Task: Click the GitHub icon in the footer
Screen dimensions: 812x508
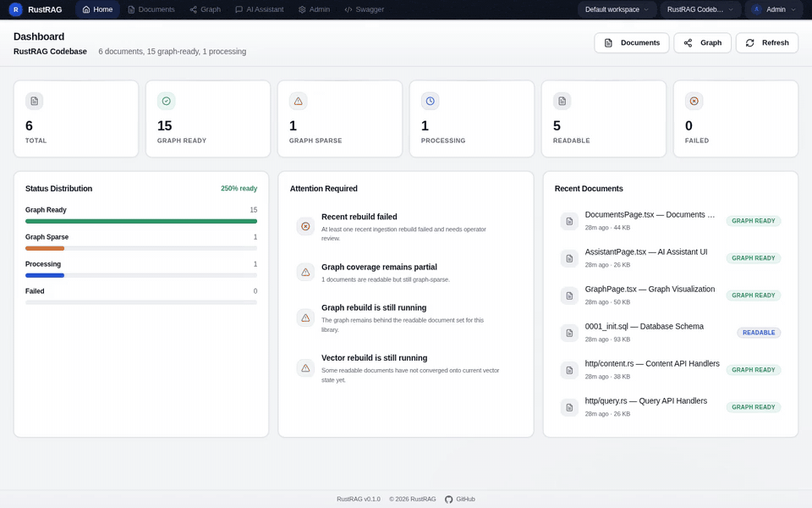Action: (x=448, y=499)
